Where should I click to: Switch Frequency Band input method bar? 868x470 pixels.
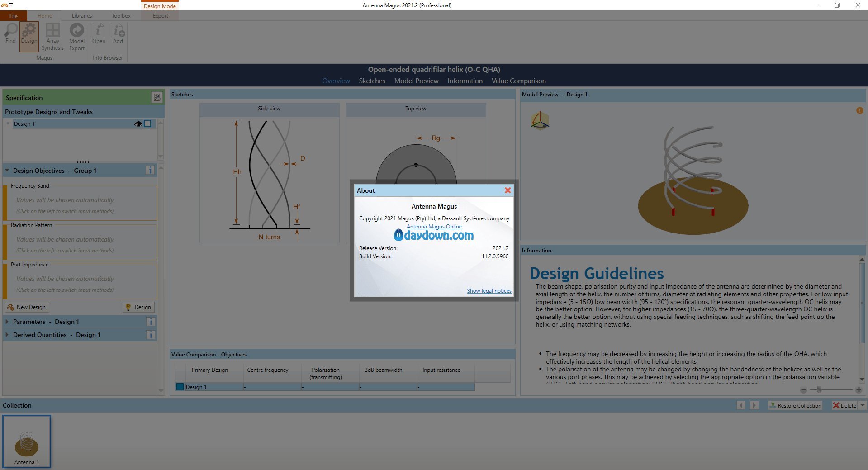point(5,203)
